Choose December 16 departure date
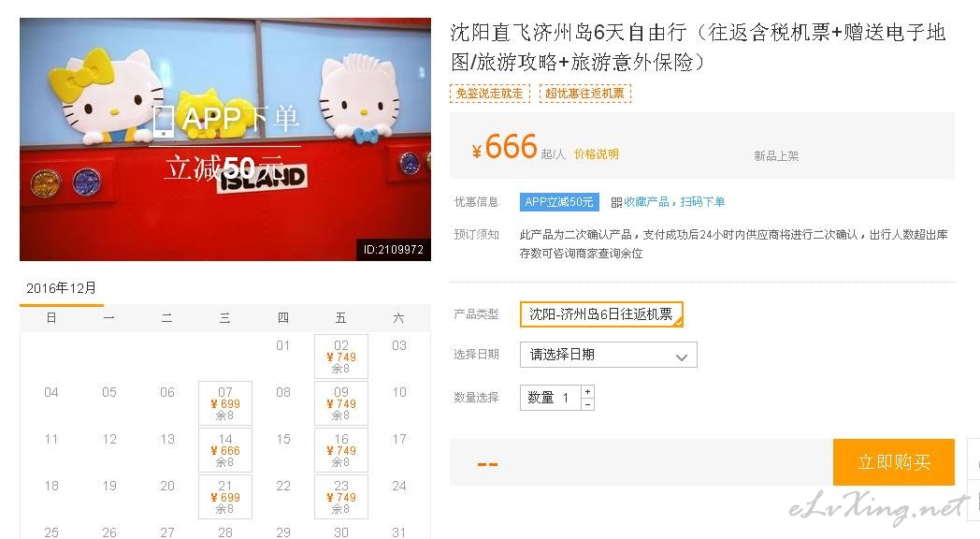This screenshot has width=980, height=539. (341, 450)
